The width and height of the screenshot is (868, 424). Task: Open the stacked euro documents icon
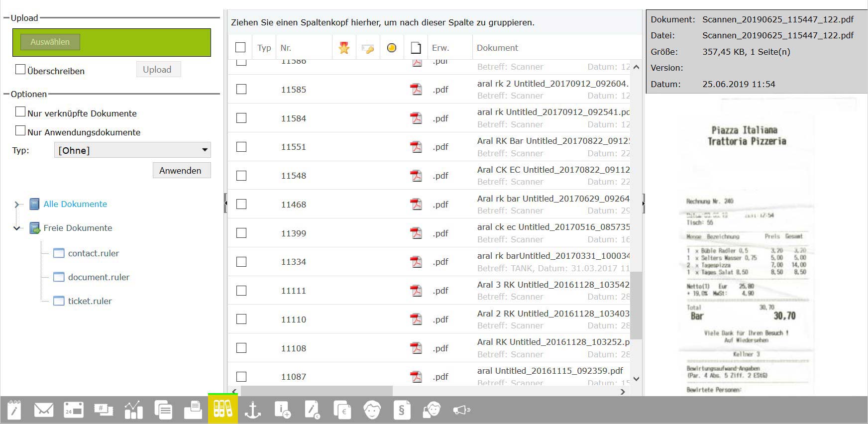pos(342,410)
